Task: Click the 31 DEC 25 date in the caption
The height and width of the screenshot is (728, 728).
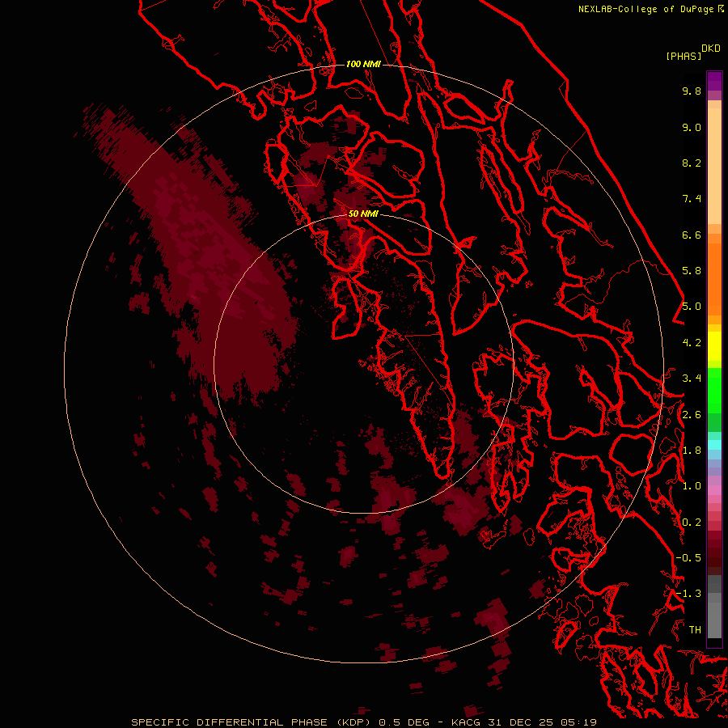Action: pyautogui.click(x=522, y=722)
